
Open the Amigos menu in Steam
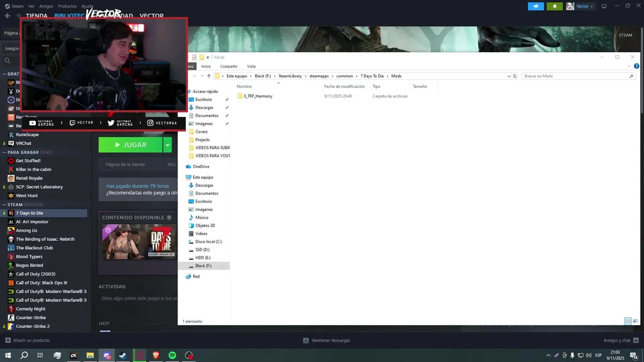click(46, 6)
